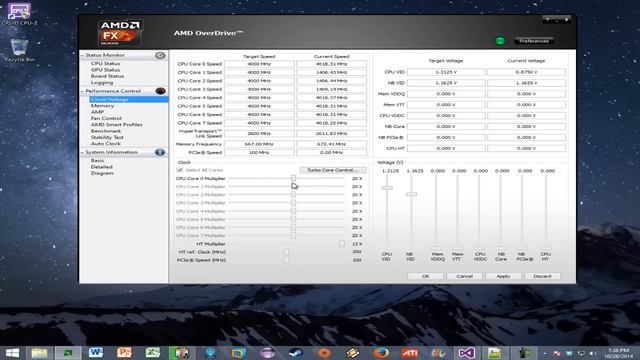The height and width of the screenshot is (360, 640).
Task: Click the Performance Control dial icon
Action: point(160,91)
